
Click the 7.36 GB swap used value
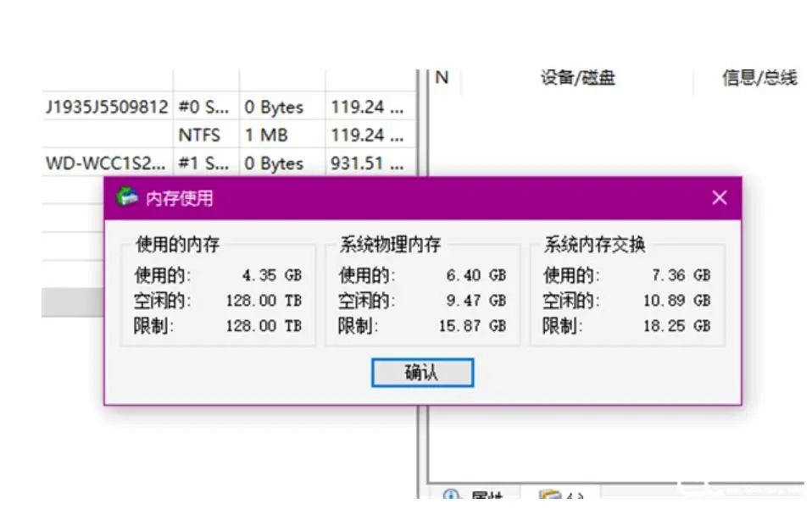(x=681, y=275)
